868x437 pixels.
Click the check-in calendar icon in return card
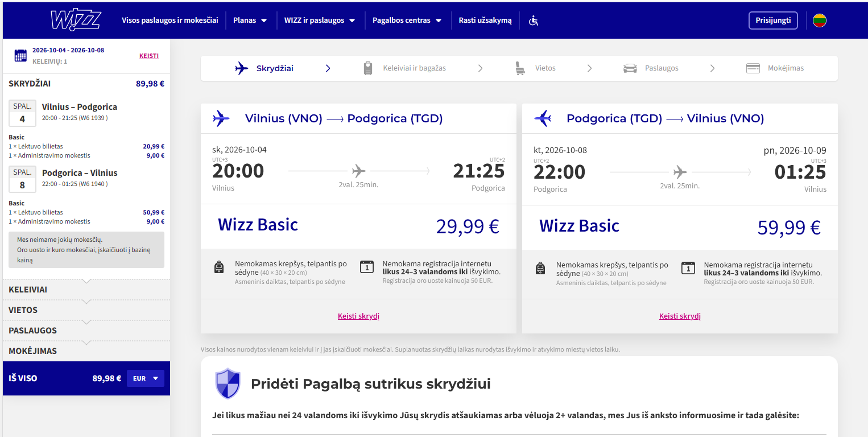click(x=688, y=267)
